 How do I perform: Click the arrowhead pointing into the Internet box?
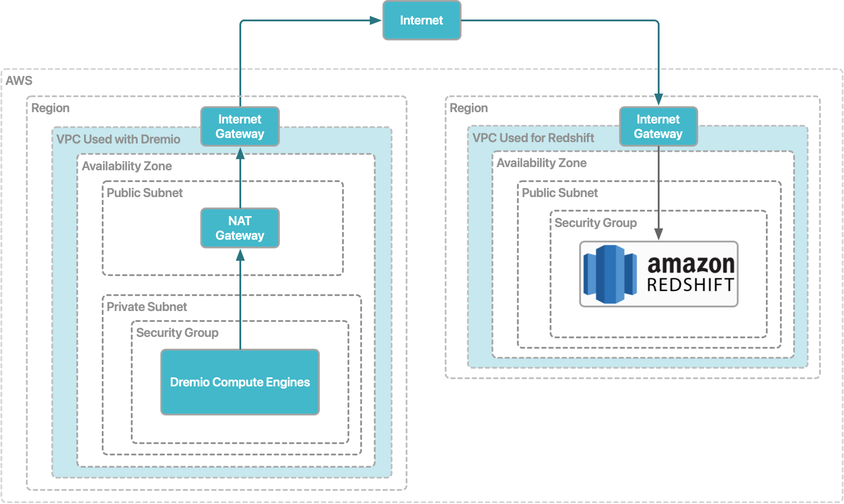tap(375, 20)
